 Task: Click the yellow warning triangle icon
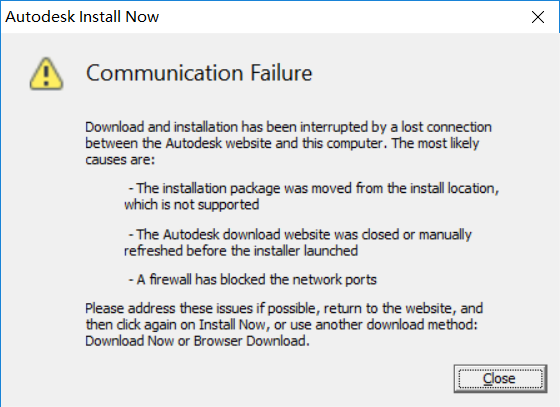(46, 74)
